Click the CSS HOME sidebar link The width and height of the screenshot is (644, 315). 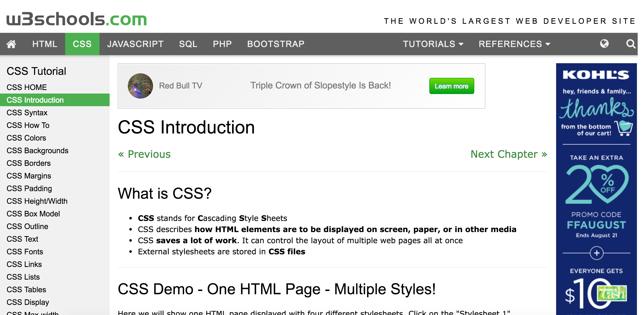tap(27, 87)
